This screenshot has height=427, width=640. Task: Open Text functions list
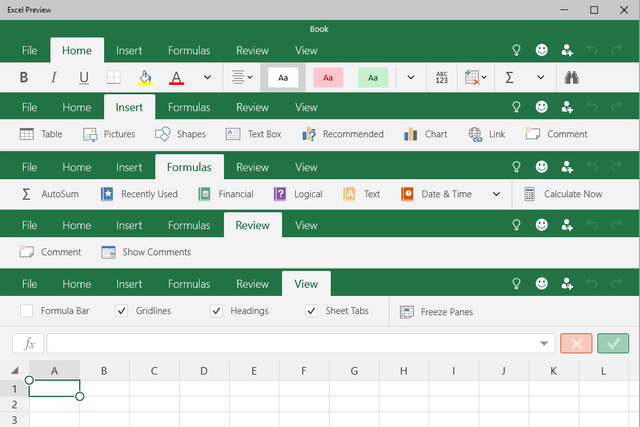tap(362, 194)
